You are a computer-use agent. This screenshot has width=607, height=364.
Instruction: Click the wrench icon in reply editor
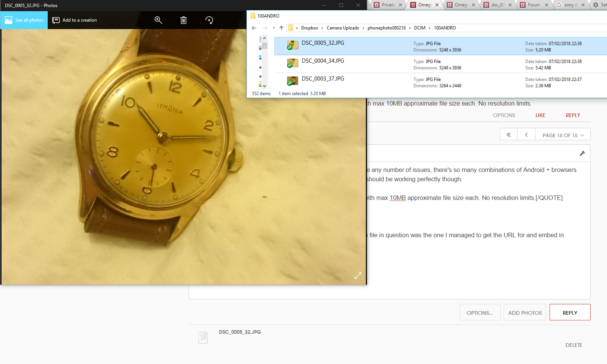[582, 153]
